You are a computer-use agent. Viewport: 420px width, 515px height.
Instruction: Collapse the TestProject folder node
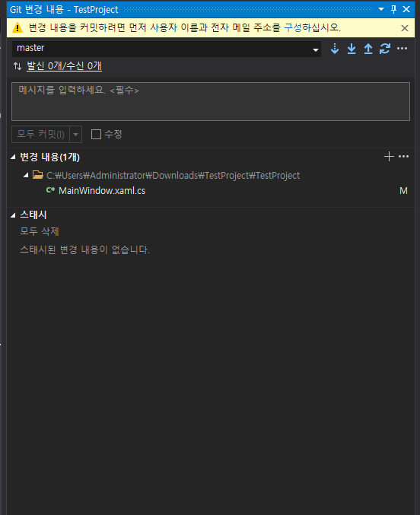pyautogui.click(x=26, y=176)
